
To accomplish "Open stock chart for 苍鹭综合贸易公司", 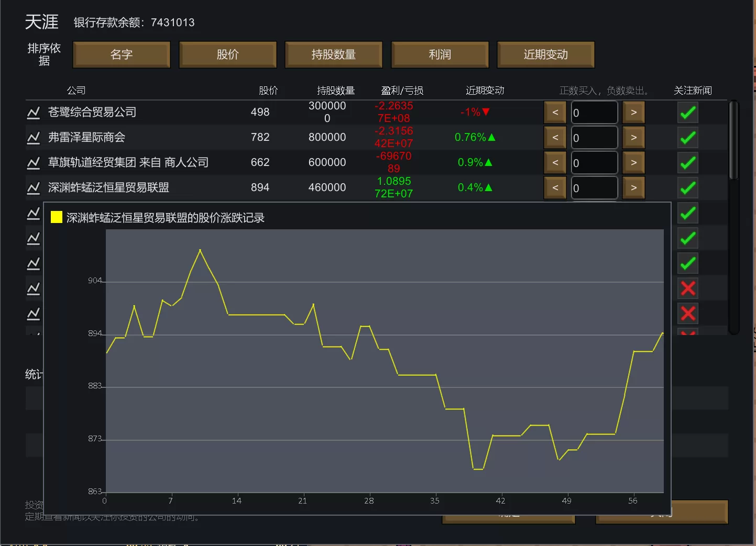I will [x=34, y=113].
